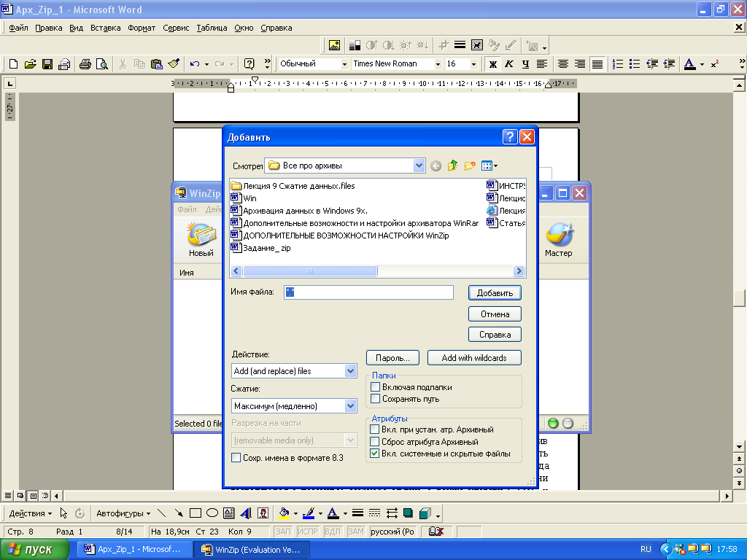
Task: Select the Format Painter brush icon
Action: 174,64
